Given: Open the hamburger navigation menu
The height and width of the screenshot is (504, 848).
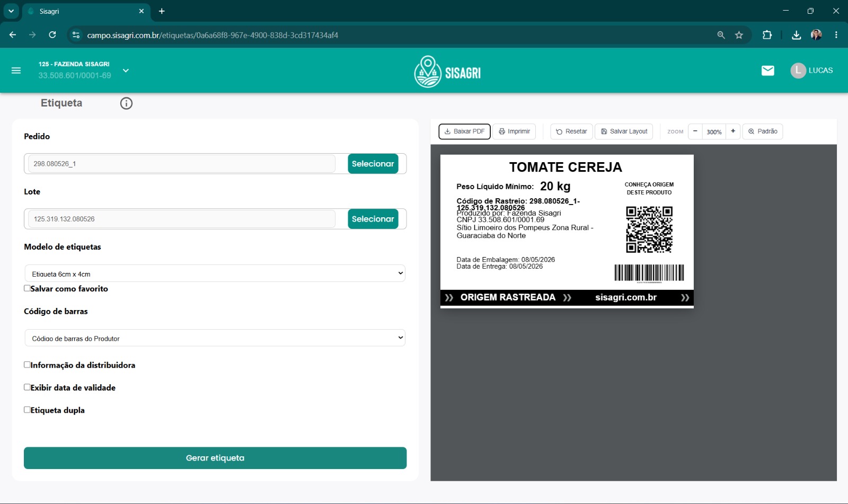Looking at the screenshot, I should pyautogui.click(x=16, y=70).
